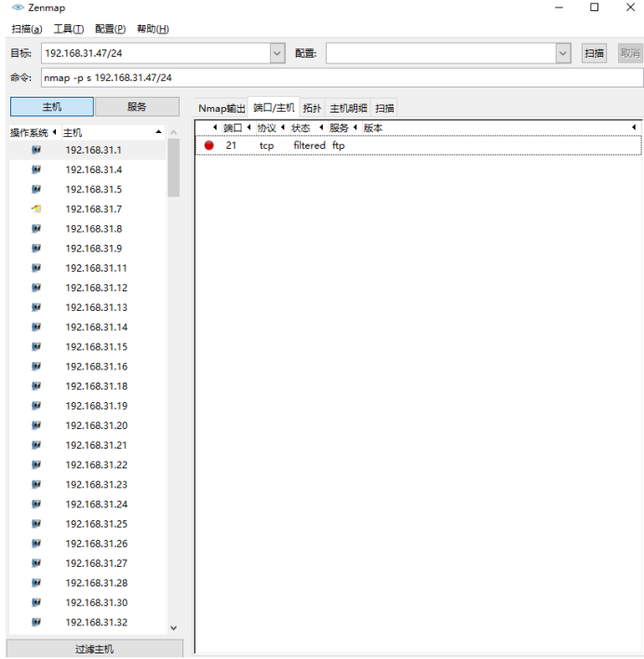This screenshot has height=659, width=644.
Task: Click the OS icon beside 192.168.31.12
Action: click(36, 288)
